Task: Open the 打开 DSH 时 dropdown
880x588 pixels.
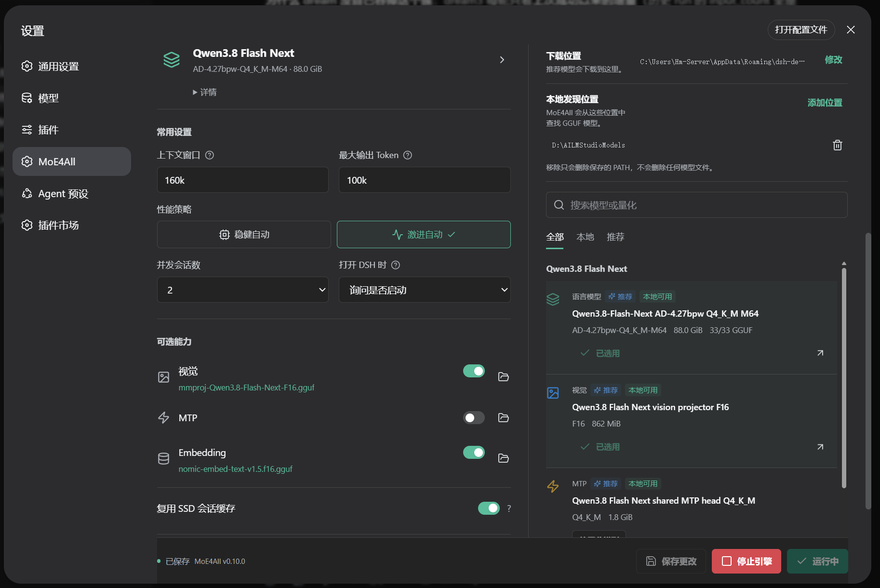Action: [425, 290]
